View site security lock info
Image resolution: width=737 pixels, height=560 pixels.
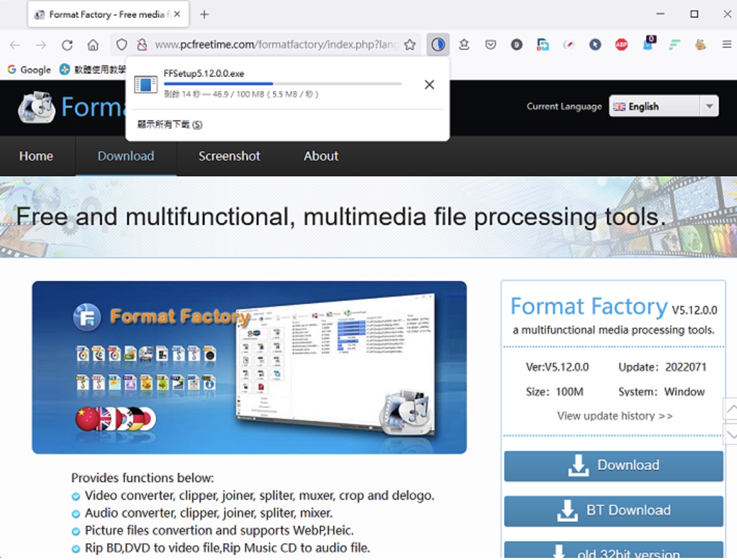(141, 45)
